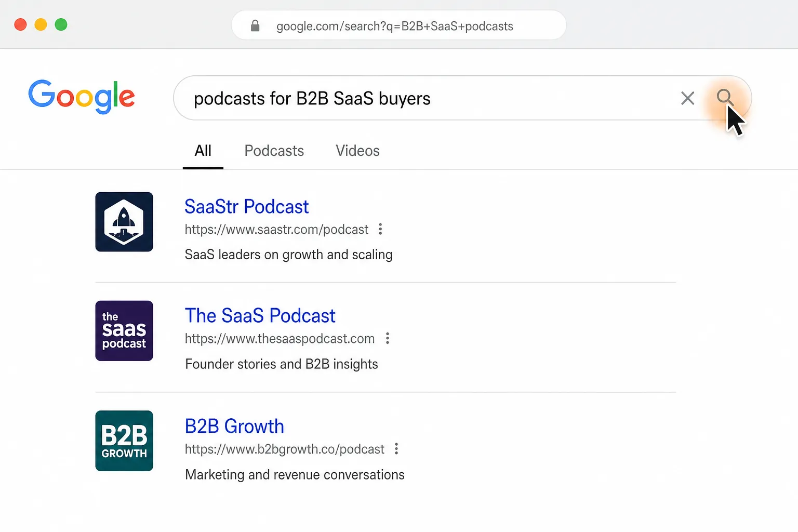Click 'Founder stories and B2B insights' snippet
This screenshot has width=798, height=532.
(x=282, y=364)
